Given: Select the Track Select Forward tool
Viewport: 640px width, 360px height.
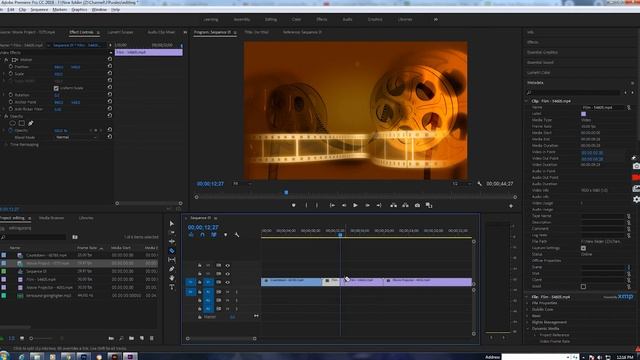Looking at the screenshot, I should coord(171,233).
